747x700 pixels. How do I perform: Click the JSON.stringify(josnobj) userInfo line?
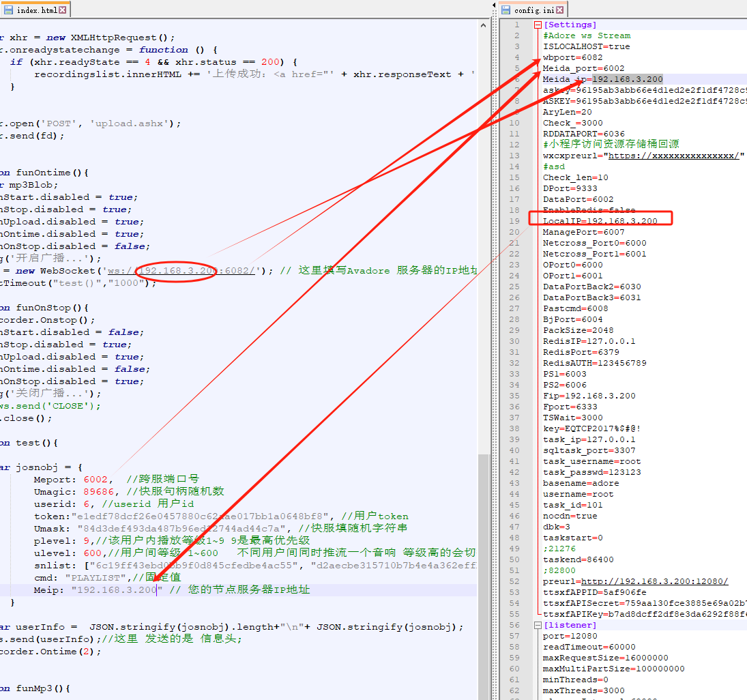(x=231, y=627)
